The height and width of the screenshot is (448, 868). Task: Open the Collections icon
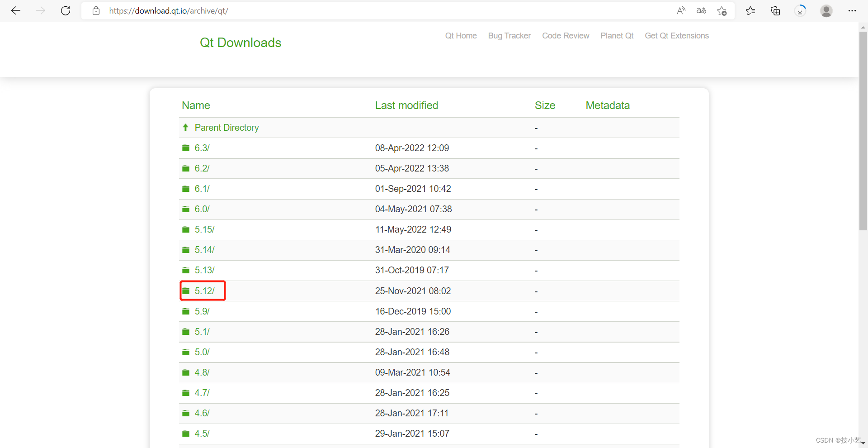775,11
